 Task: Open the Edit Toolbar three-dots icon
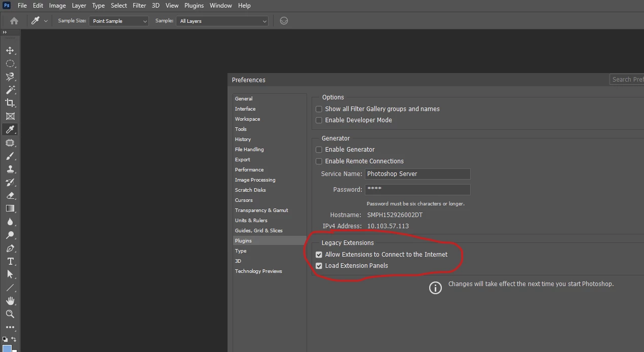(x=10, y=327)
